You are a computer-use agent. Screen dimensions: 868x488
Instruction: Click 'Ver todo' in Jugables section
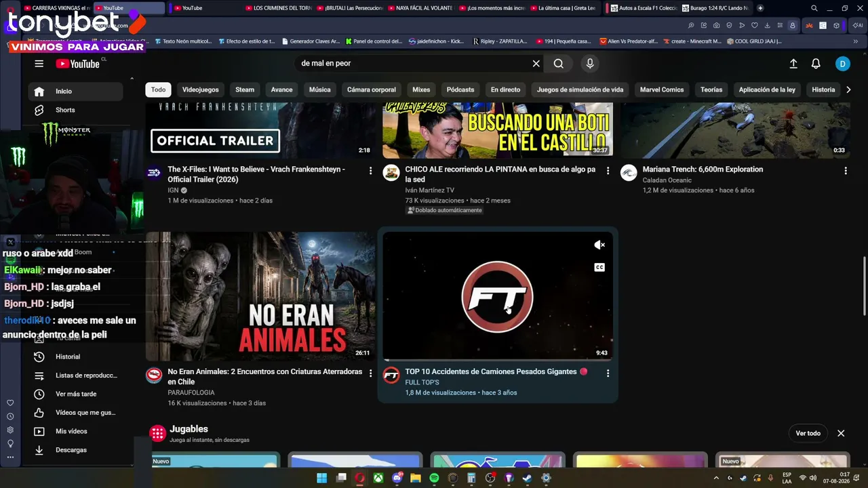pos(808,433)
